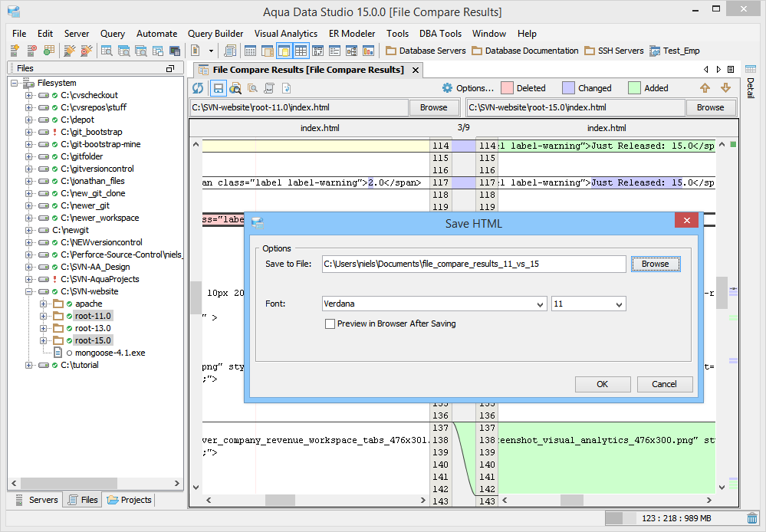This screenshot has width=766, height=532.
Task: Click the Save floppy disk icon in compare toolbar
Action: click(219, 88)
